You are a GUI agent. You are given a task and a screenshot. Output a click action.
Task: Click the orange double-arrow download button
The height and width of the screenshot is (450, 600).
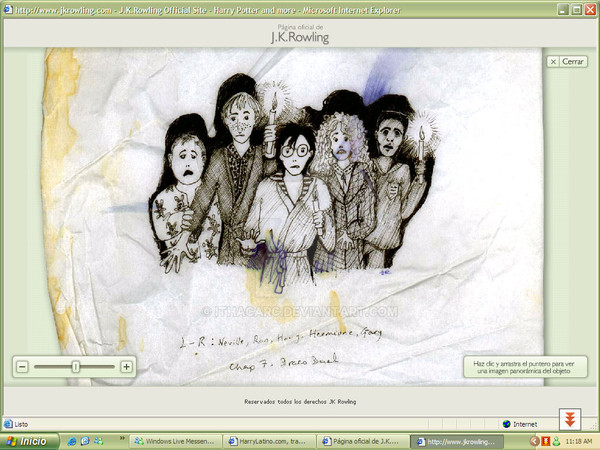570,419
